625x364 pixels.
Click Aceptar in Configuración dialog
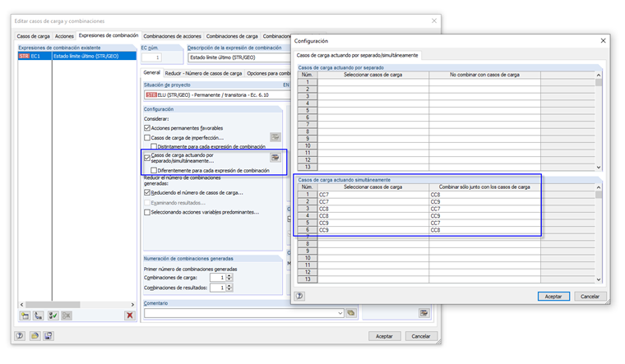(553, 297)
